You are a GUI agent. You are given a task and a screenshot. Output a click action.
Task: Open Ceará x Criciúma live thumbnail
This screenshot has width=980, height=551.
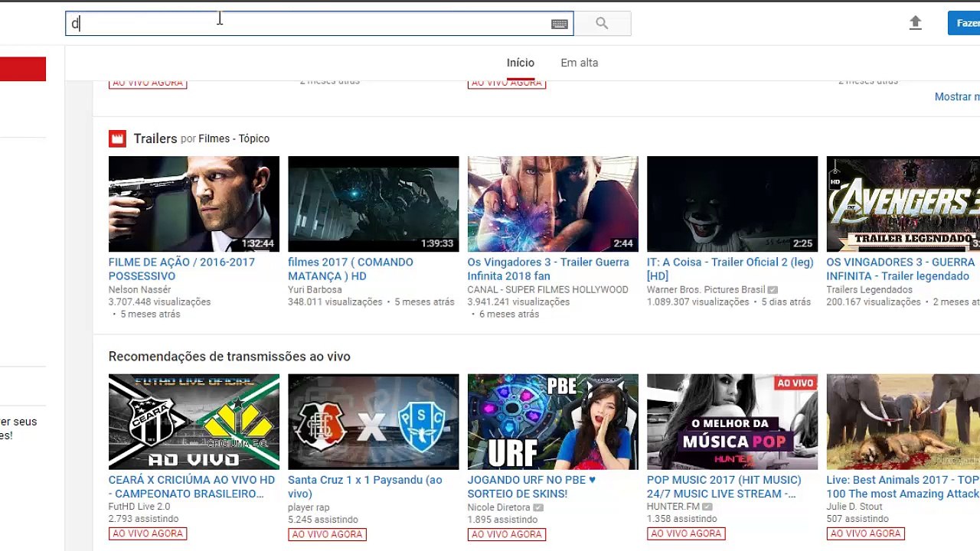pos(194,422)
